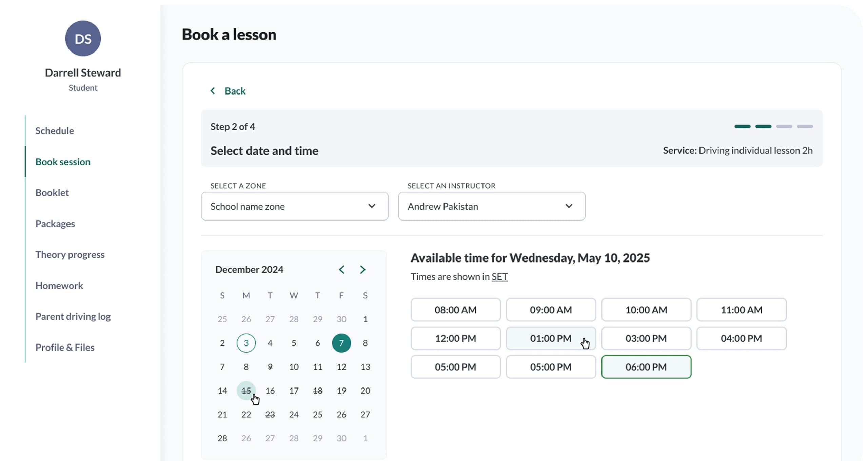
Task: Click the back chevron arrow icon
Action: click(x=213, y=91)
